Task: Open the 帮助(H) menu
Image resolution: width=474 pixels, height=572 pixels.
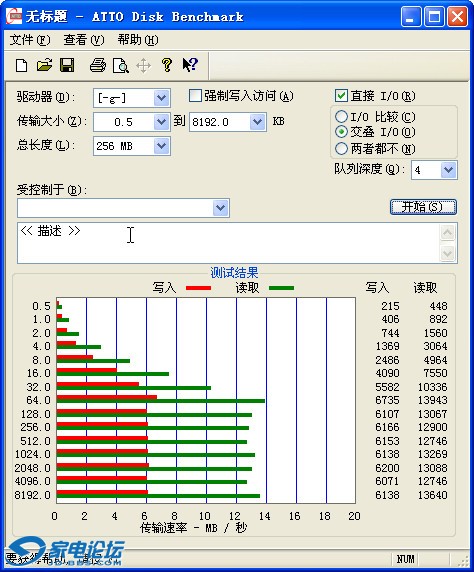Action: tap(138, 40)
